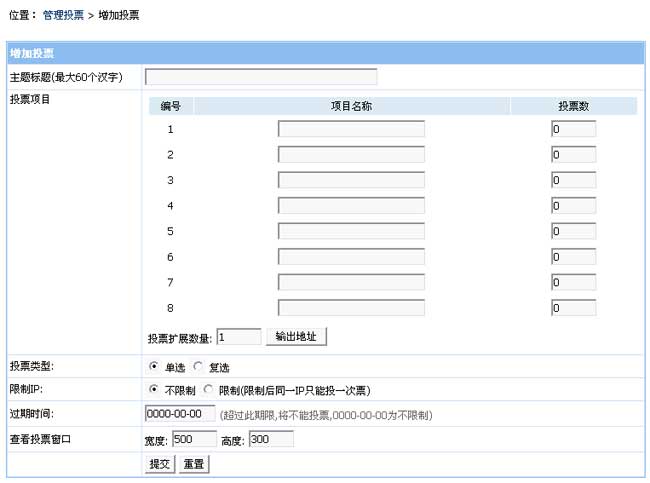Click the vote count field for item 7
The image size is (650, 483).
click(x=573, y=282)
